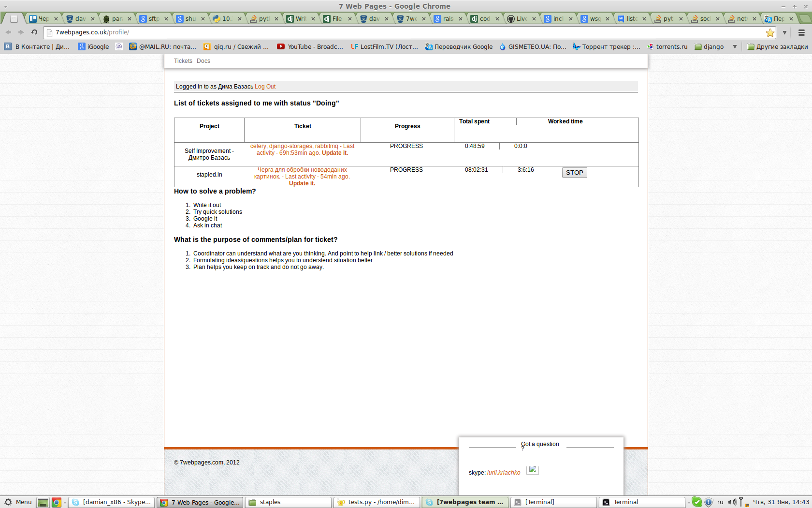The image size is (812, 508).
Task: Open skype contact iurii.kriachko
Action: (504, 473)
